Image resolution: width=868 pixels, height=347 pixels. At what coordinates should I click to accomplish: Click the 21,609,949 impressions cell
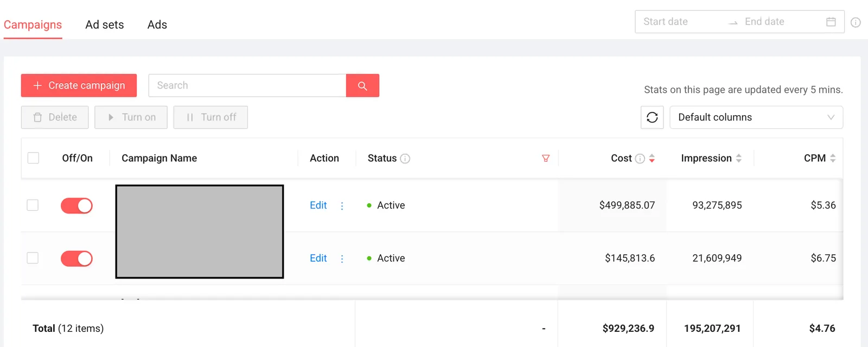717,258
